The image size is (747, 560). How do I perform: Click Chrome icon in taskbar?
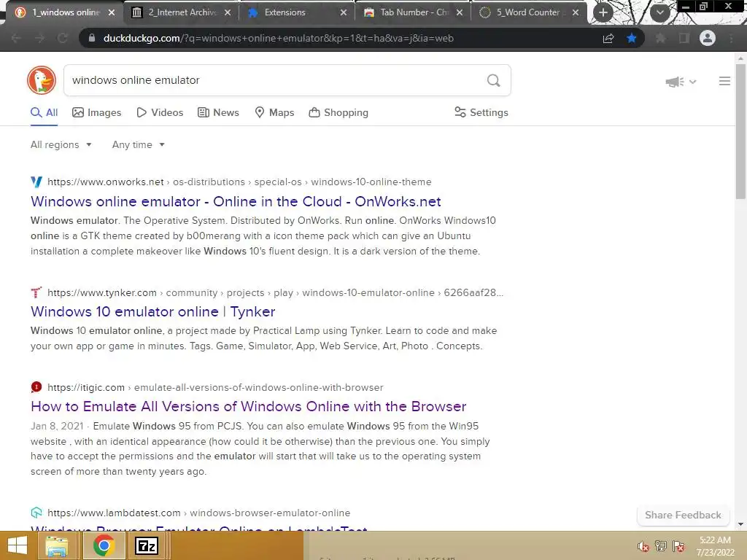[x=104, y=545]
